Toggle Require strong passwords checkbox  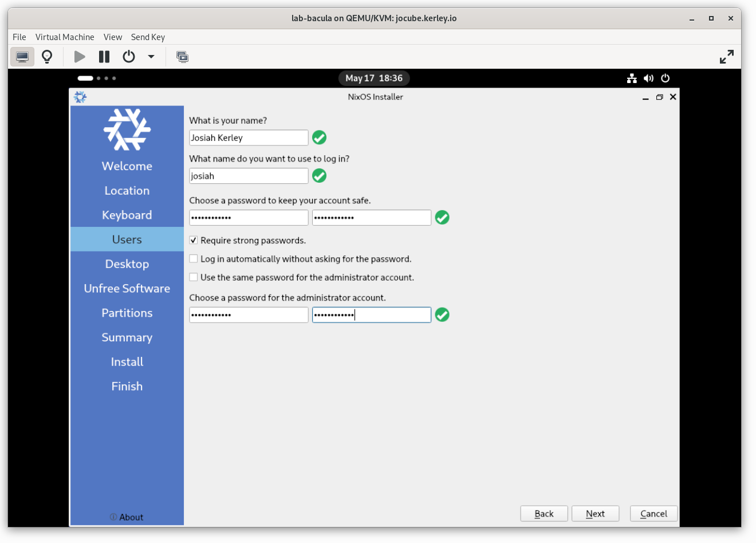pos(194,240)
